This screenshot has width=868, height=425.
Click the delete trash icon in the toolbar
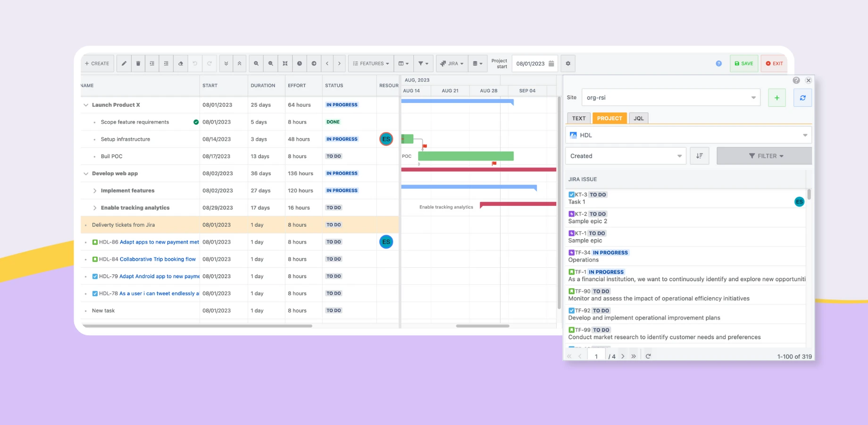tap(138, 63)
